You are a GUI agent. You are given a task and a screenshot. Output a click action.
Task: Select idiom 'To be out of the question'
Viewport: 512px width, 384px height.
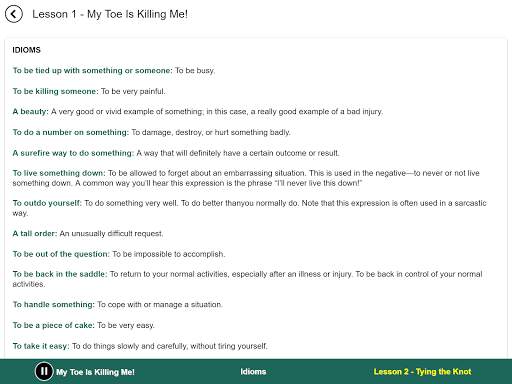click(x=61, y=254)
